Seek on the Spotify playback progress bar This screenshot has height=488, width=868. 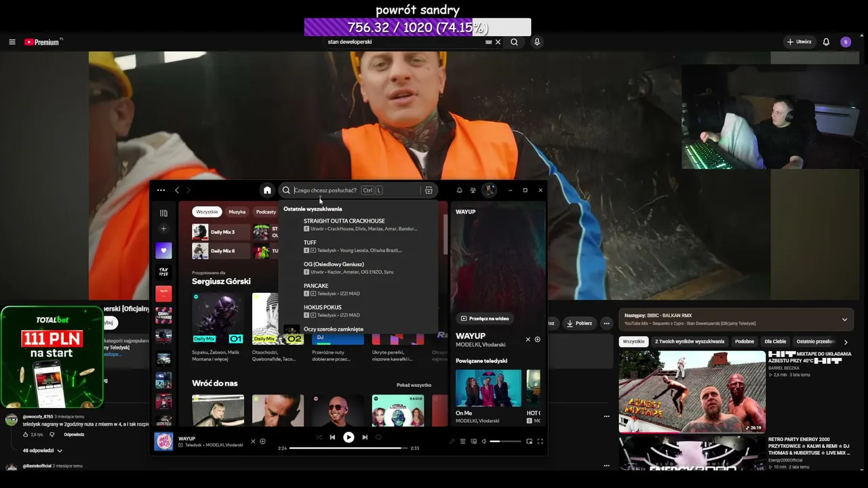(x=349, y=448)
